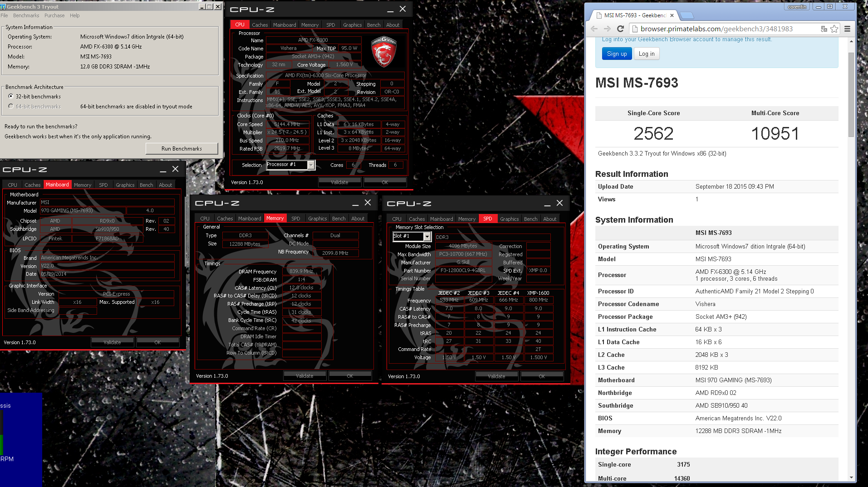Viewport: 868px width, 487px height.
Task: Click Validate in CPU-Z SPD window
Action: click(496, 376)
